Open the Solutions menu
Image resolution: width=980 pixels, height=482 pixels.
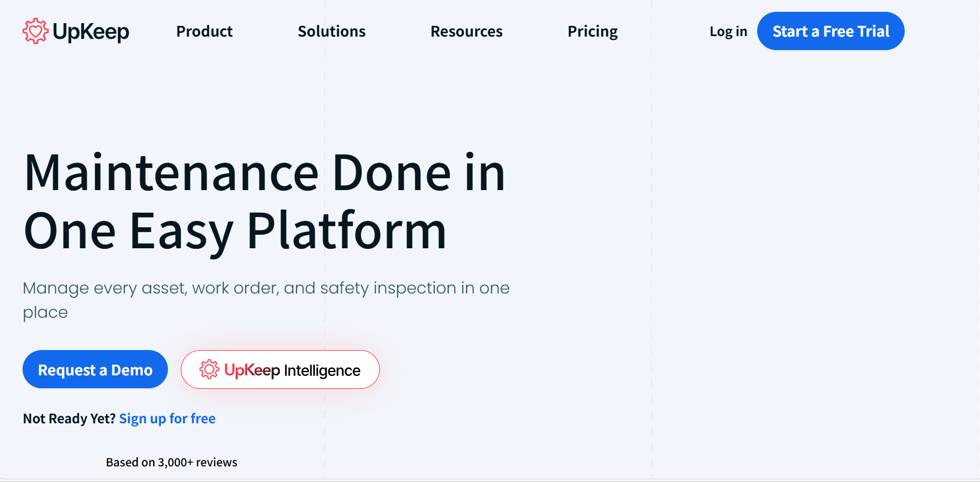click(332, 31)
